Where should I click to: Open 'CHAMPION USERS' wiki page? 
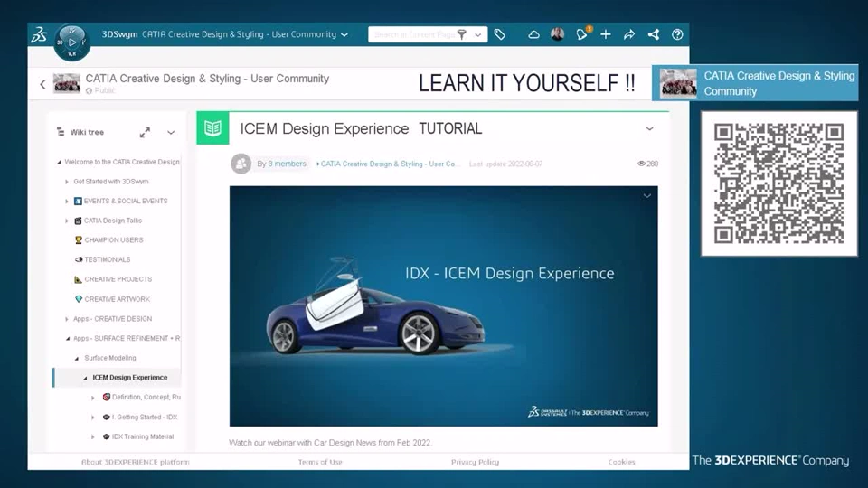[x=114, y=240]
